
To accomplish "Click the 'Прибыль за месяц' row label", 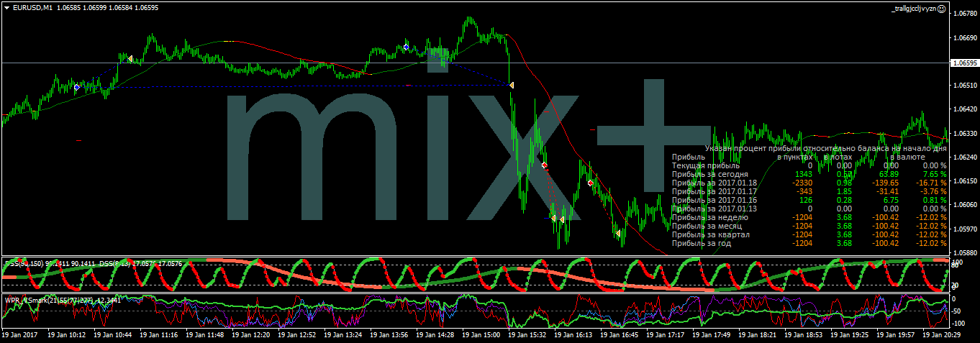I will pos(707,226).
